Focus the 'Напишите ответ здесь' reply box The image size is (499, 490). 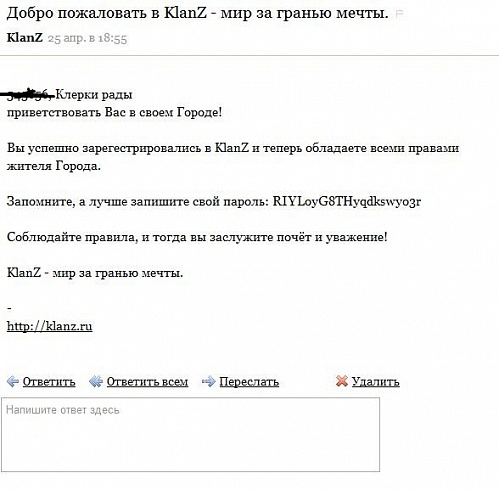[190, 434]
